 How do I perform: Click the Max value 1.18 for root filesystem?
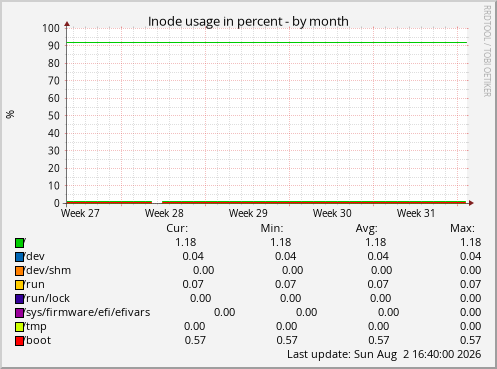[x=471, y=242]
